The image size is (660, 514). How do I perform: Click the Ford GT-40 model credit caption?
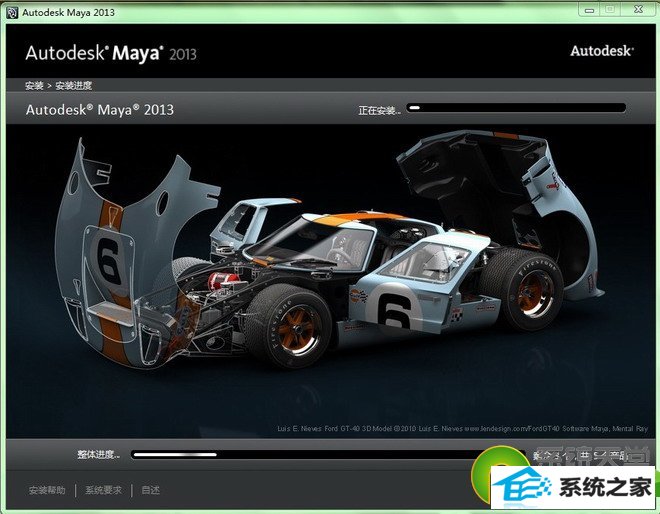(x=462, y=429)
